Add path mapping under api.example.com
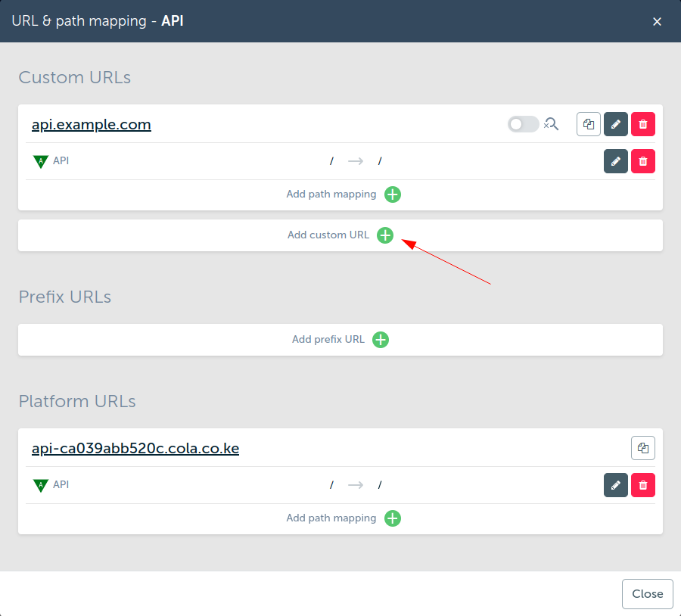The image size is (681, 616). coord(393,194)
